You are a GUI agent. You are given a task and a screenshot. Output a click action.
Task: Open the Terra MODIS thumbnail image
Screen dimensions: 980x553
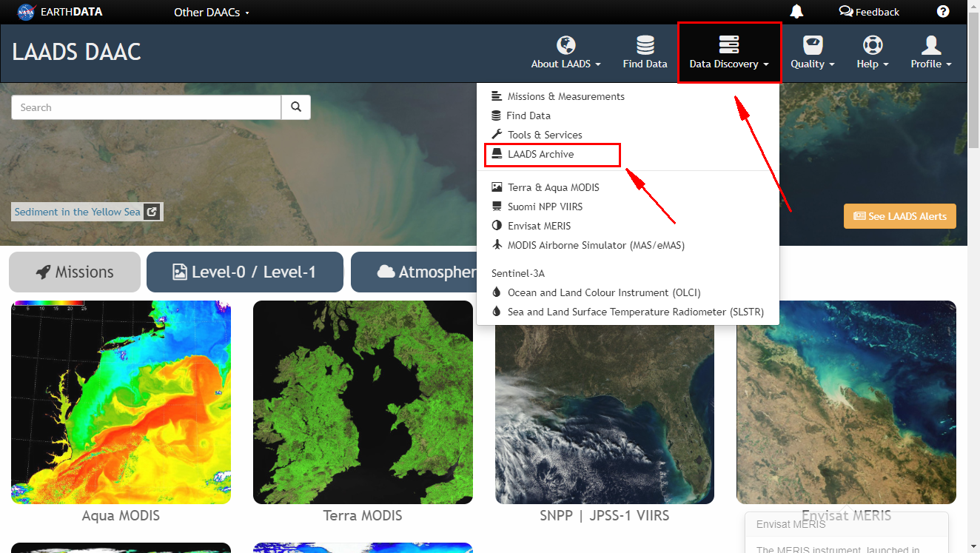tap(363, 402)
